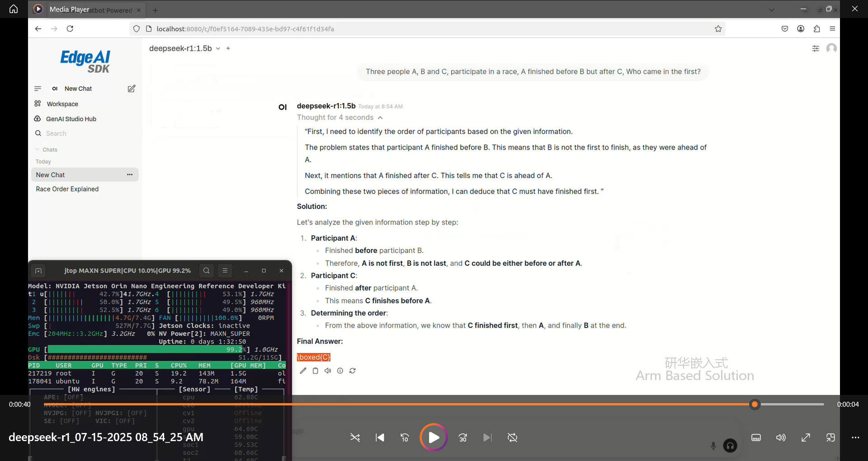Toggle the sidebar with the lines icon
This screenshot has height=461, width=868.
pos(38,89)
